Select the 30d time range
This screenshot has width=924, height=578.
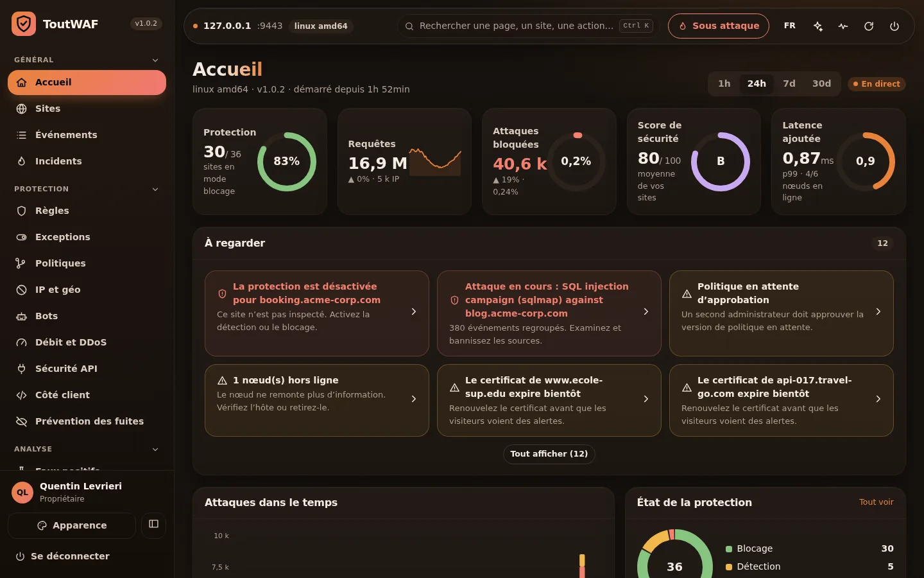click(821, 83)
